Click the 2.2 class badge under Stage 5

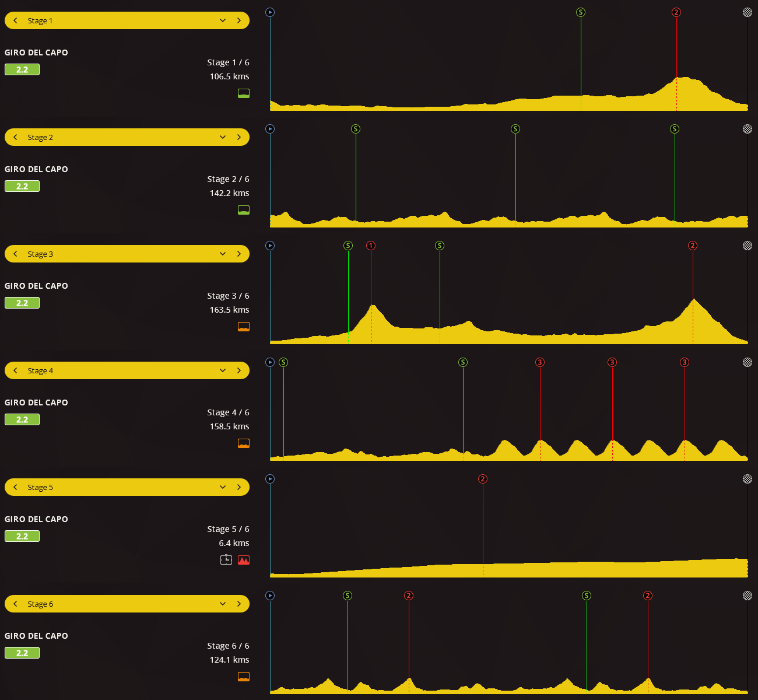click(22, 536)
